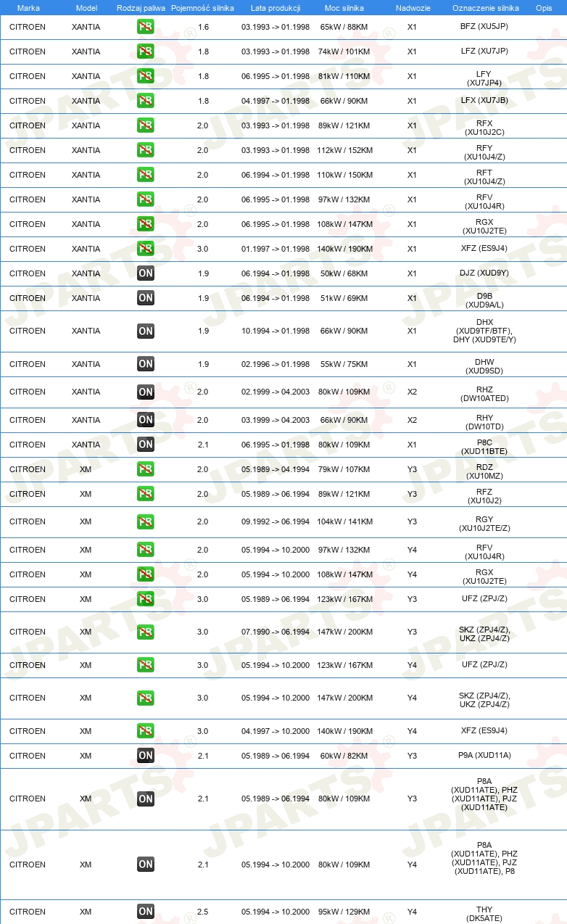Click the 'Rodzaj paliwa' column header
The width and height of the screenshot is (567, 924).
[x=141, y=8]
